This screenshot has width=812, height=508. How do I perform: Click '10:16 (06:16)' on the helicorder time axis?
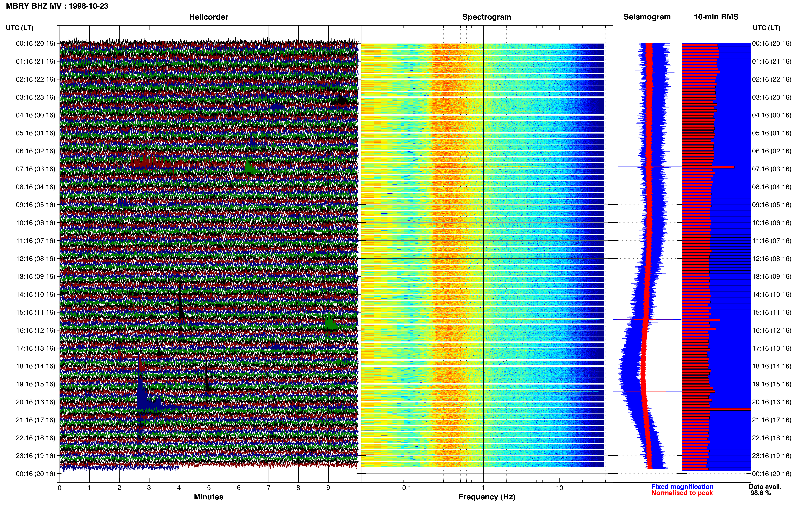pos(36,223)
